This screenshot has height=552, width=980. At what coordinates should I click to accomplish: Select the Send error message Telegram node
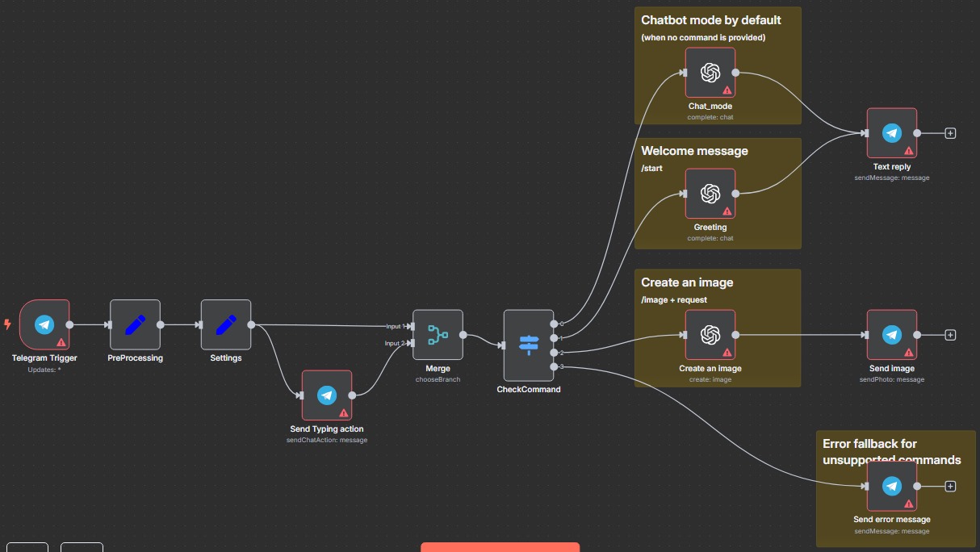892,486
